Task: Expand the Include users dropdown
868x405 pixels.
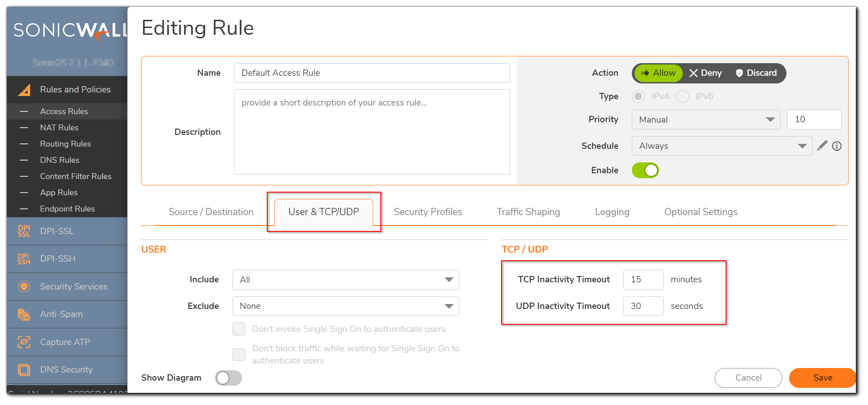Action: 346,280
